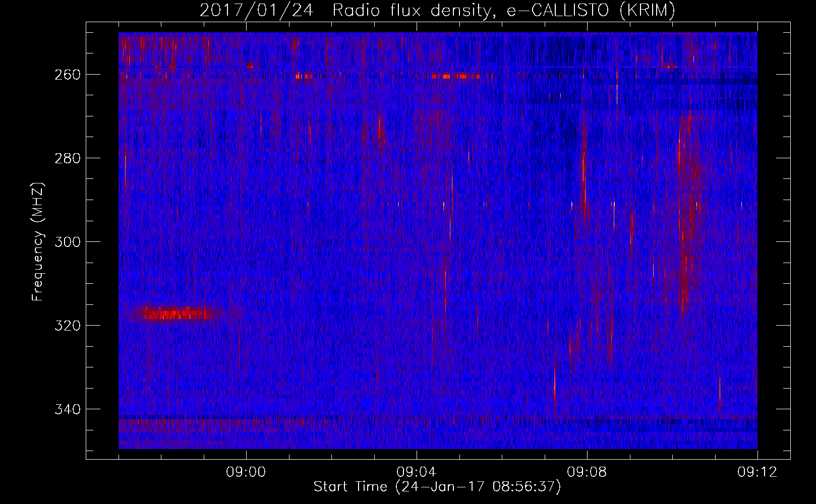Click the 'Frequency (MHZ)' axis label
The height and width of the screenshot is (504, 816).
click(x=38, y=241)
